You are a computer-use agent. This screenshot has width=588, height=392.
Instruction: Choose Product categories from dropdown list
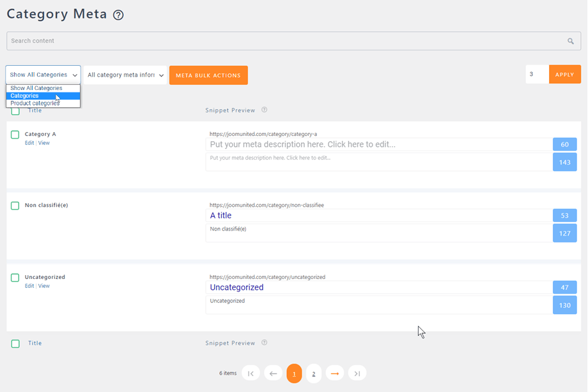pyautogui.click(x=35, y=103)
